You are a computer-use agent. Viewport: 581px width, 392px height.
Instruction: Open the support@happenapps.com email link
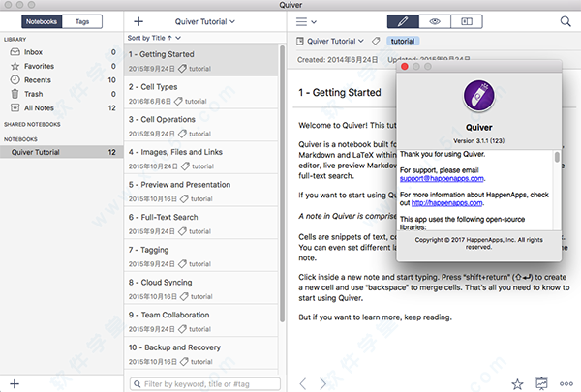click(442, 179)
